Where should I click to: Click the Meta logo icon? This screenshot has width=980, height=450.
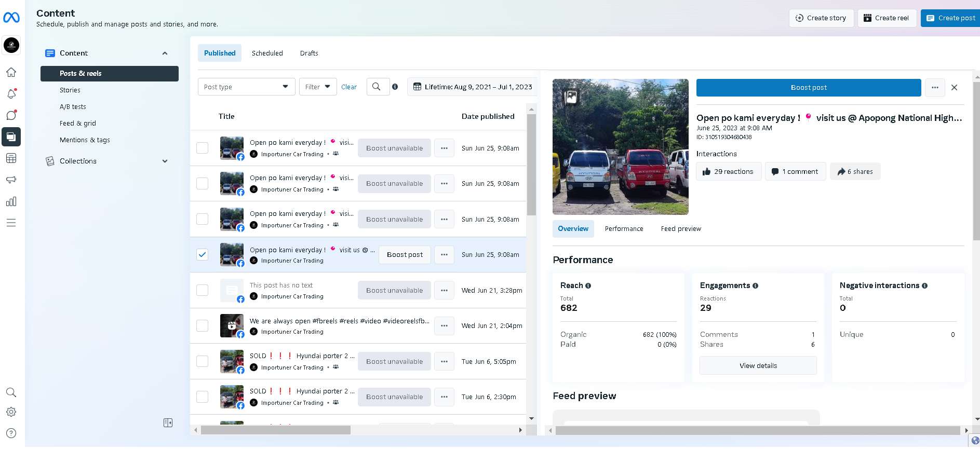11,18
